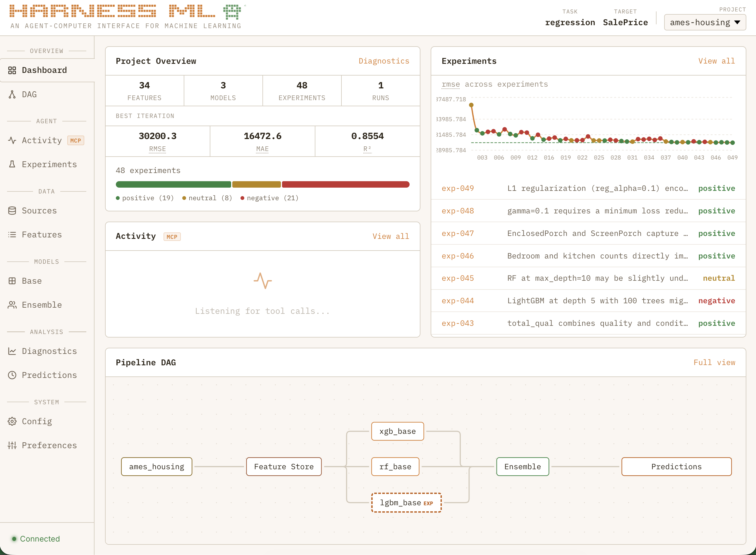Open Features via the list icon
The width and height of the screenshot is (756, 555).
point(12,234)
